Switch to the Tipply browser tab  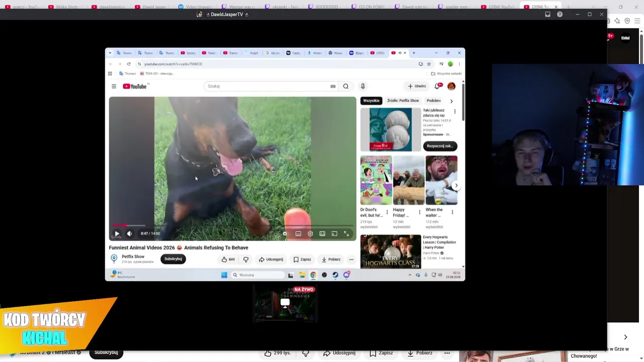[x=294, y=53]
